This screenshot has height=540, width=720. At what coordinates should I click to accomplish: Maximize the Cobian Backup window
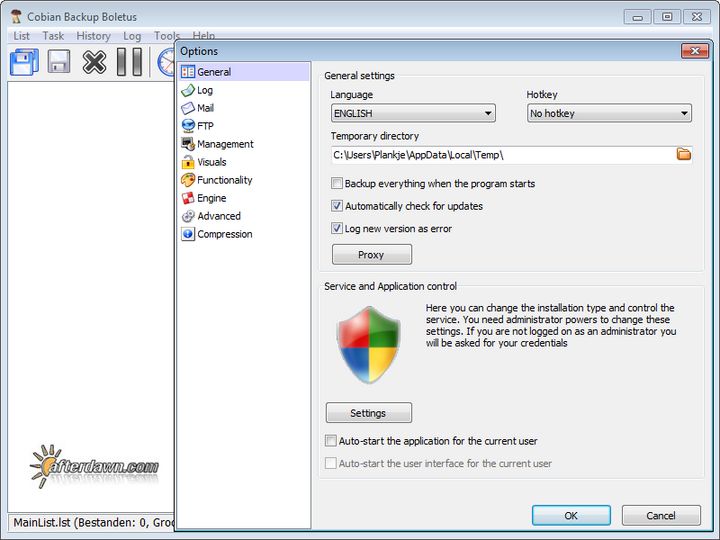pos(667,17)
